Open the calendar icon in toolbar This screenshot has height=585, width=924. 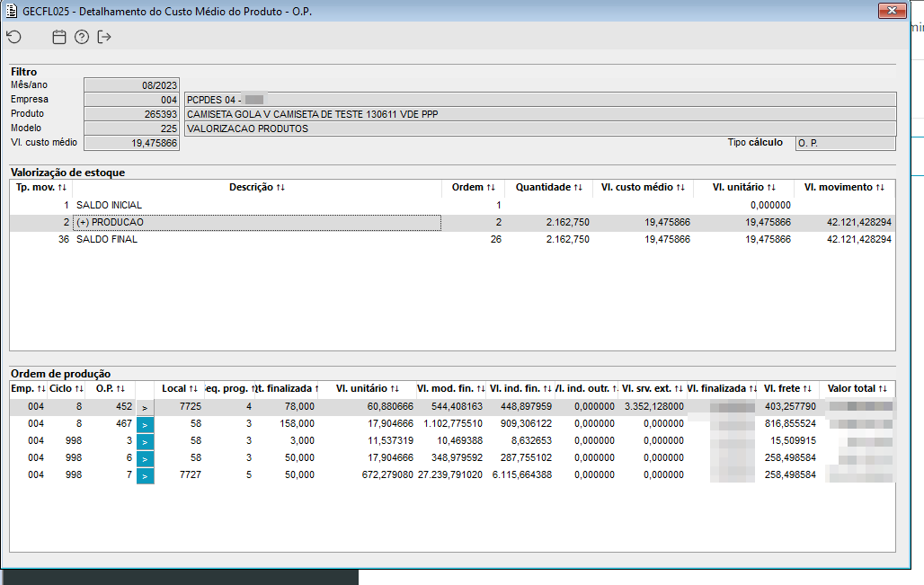(59, 37)
